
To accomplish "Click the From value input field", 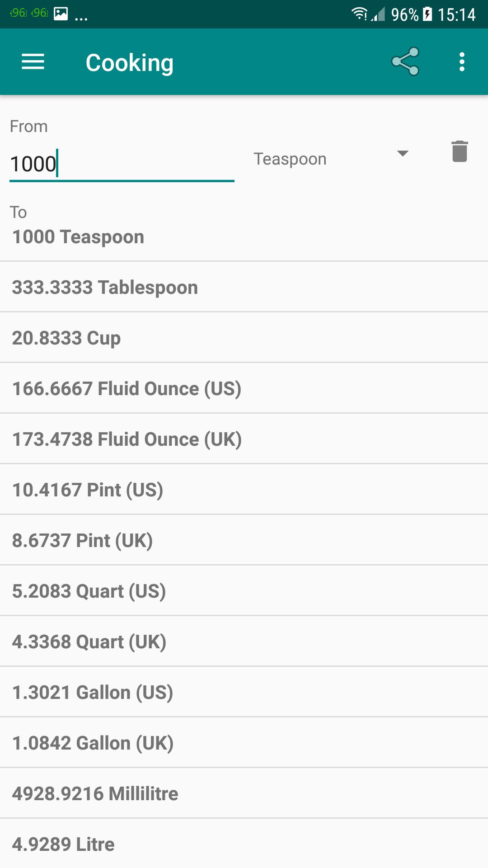I will click(122, 164).
